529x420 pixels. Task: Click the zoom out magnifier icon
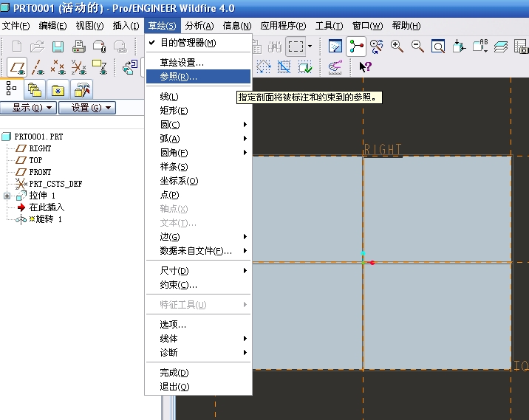coord(417,47)
